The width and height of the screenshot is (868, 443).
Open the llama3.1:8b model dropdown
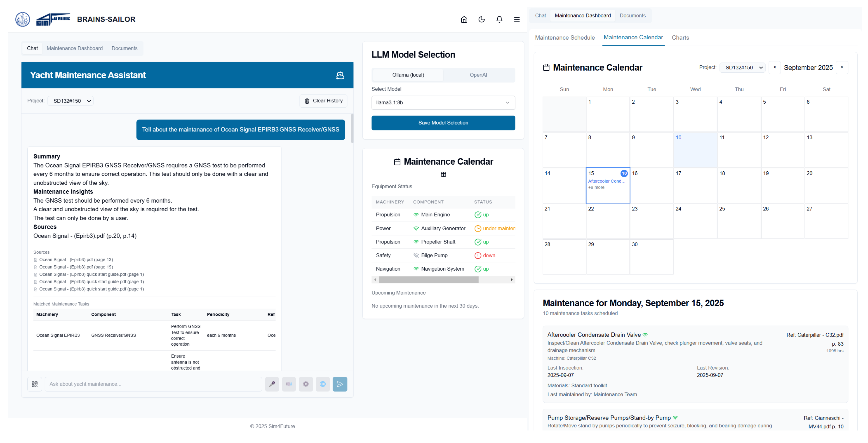point(443,103)
